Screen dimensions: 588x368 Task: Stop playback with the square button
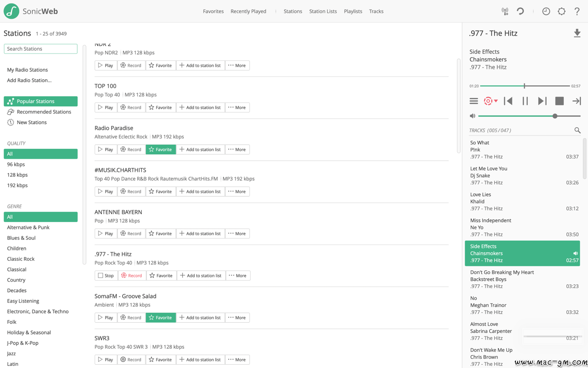coord(559,101)
